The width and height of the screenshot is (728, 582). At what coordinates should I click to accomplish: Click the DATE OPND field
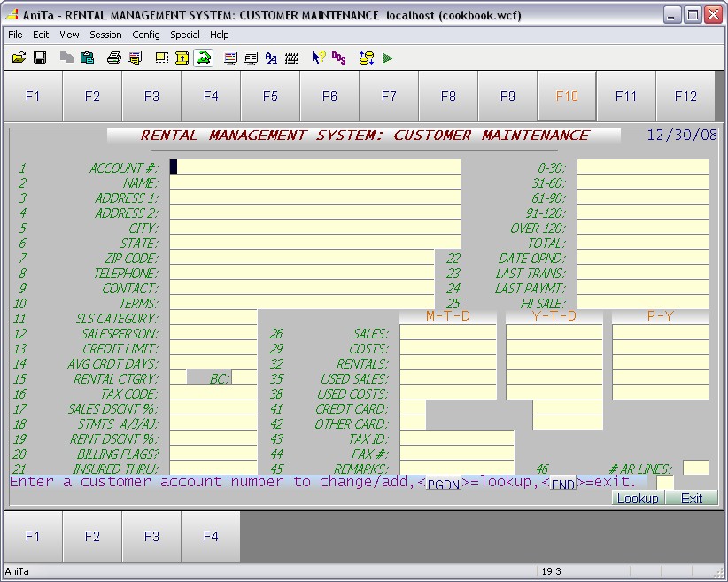[x=643, y=257]
